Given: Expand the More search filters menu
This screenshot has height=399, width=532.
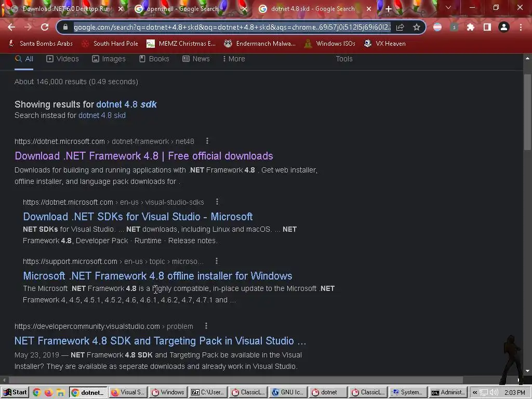Looking at the screenshot, I should [234, 59].
